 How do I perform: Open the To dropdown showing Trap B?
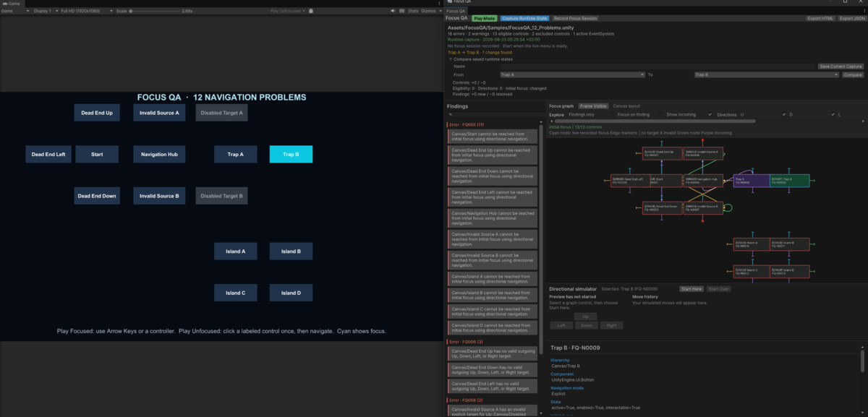766,74
